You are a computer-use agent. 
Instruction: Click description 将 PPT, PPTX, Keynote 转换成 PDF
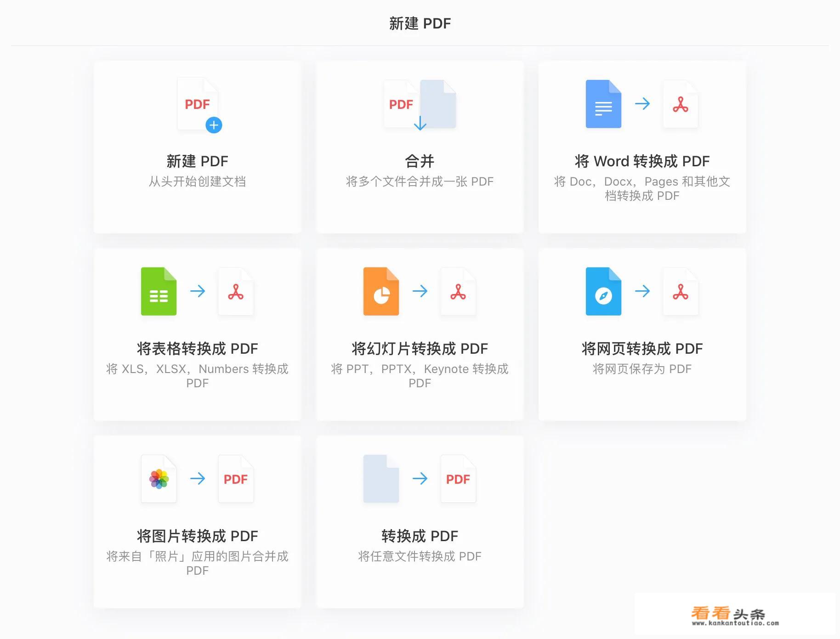[420, 376]
